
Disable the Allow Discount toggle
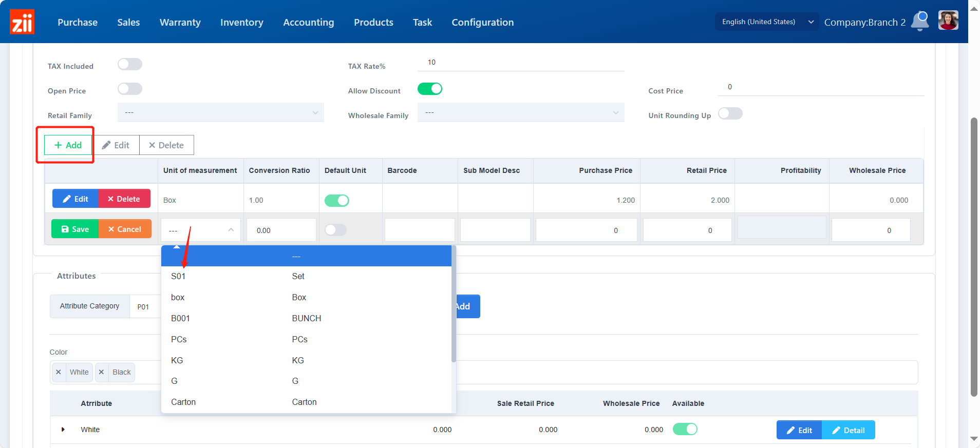[x=429, y=89]
